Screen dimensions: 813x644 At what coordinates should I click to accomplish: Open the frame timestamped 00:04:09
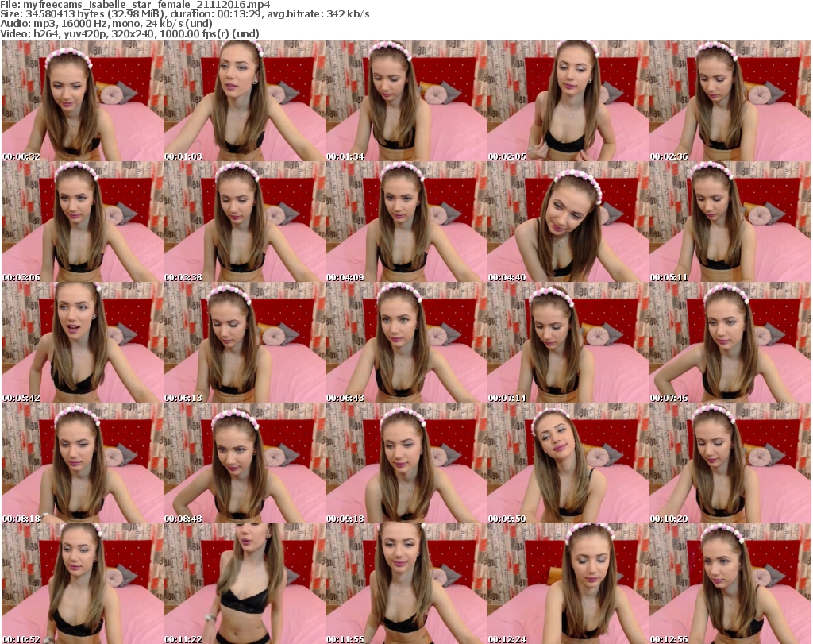point(406,222)
